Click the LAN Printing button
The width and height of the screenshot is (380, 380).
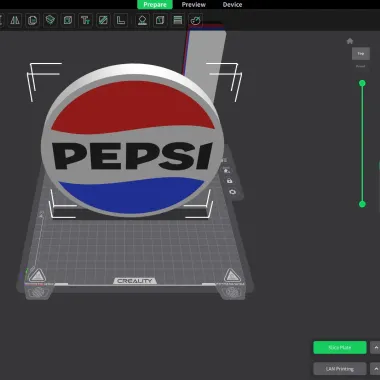tap(340, 369)
